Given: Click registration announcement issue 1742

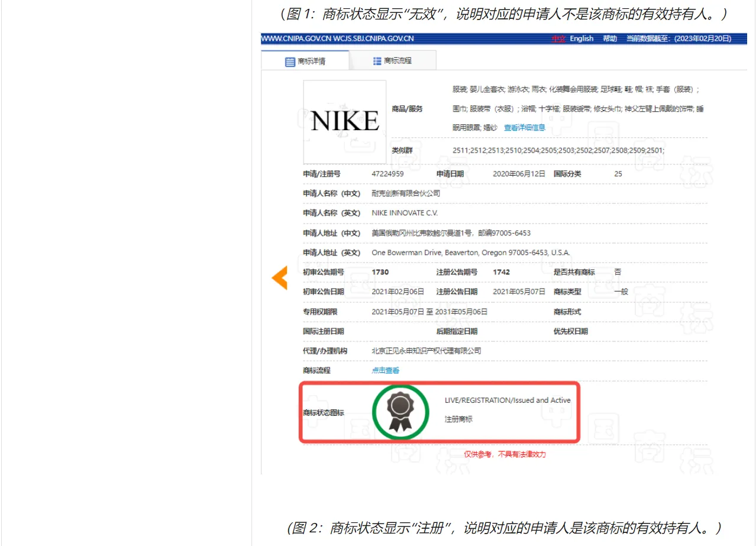Looking at the screenshot, I should coord(501,272).
